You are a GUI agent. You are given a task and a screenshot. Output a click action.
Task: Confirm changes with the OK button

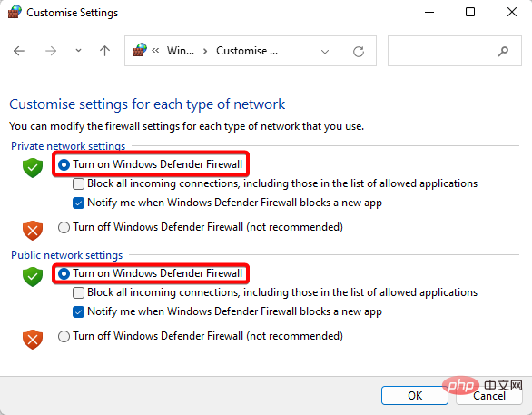click(415, 395)
